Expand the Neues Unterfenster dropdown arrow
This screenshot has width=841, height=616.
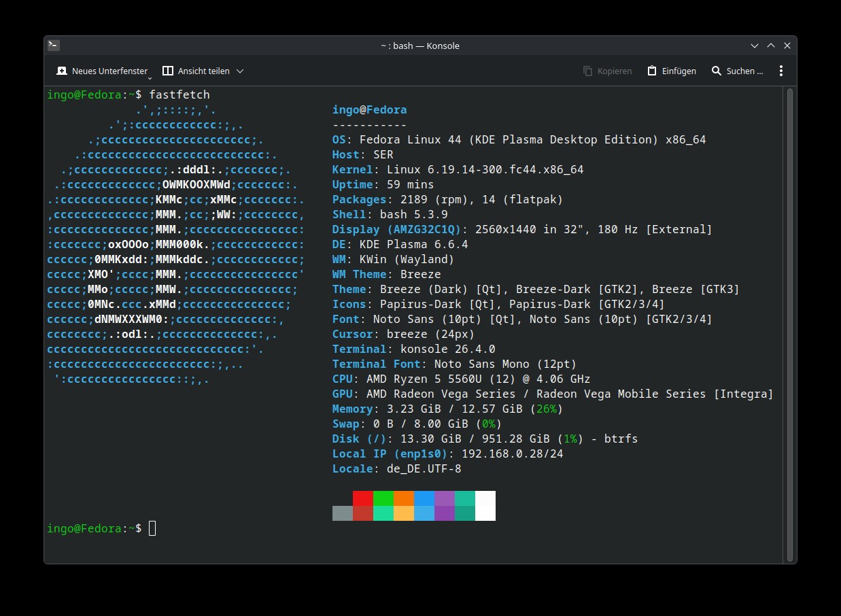pyautogui.click(x=150, y=78)
